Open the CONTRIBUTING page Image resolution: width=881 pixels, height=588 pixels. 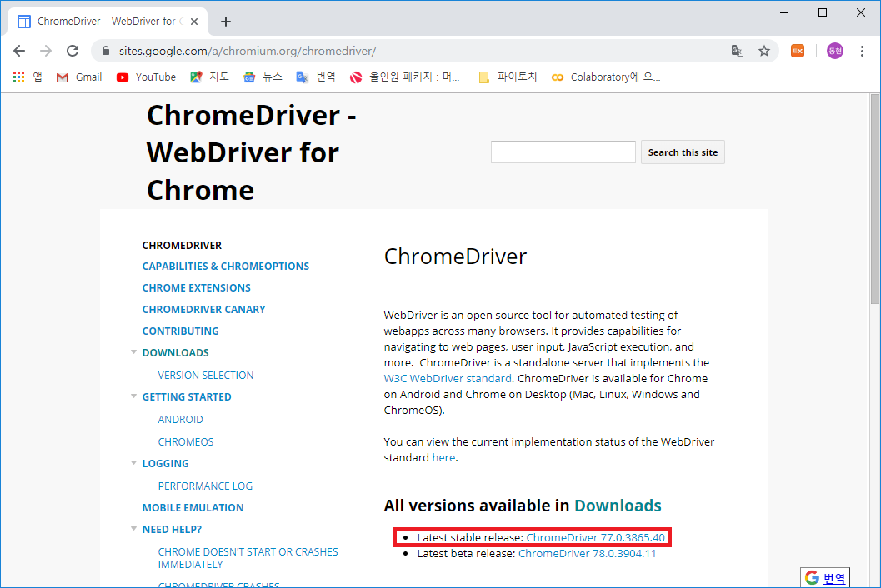pyautogui.click(x=180, y=331)
